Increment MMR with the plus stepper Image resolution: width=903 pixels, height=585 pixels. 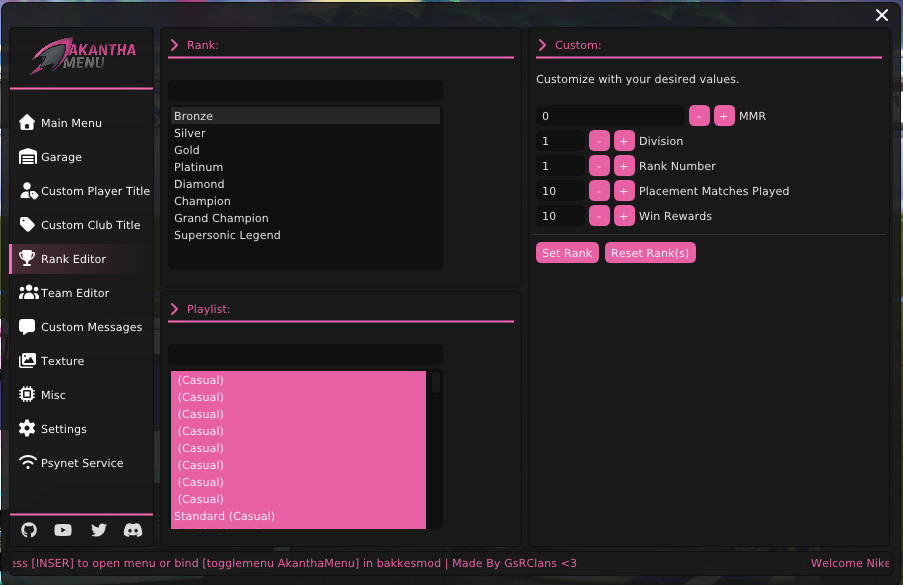(723, 115)
